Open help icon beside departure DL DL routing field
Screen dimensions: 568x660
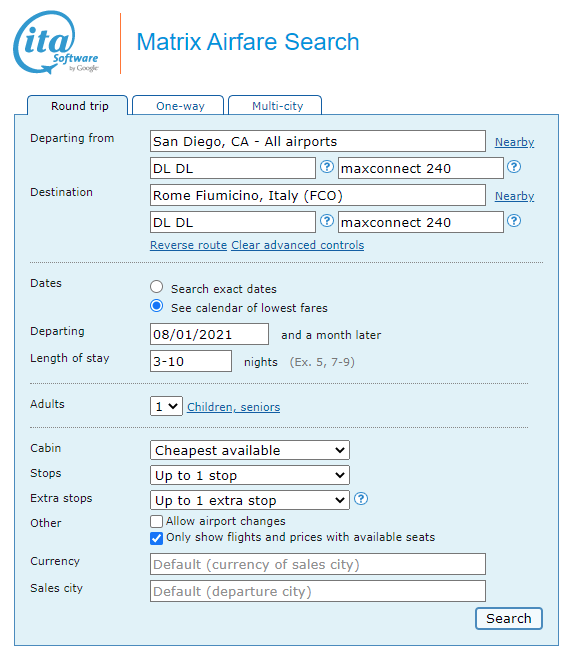point(327,167)
